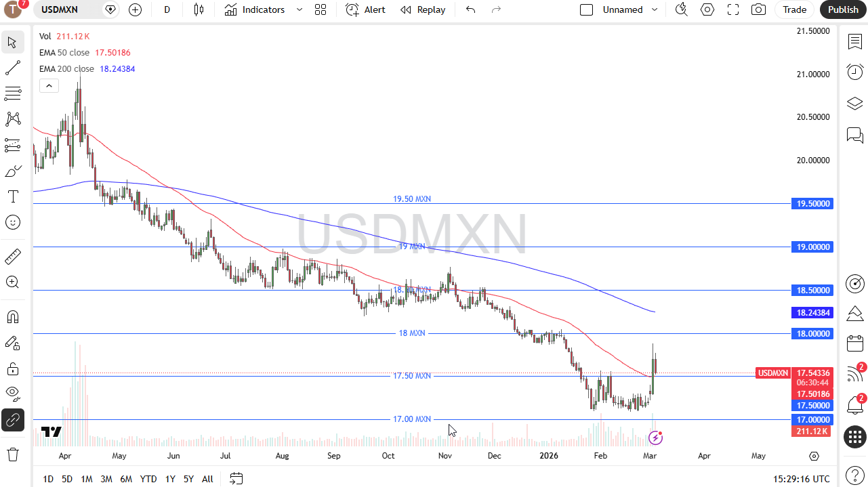Viewport: 868px width, 487px height.
Task: Open the Object Tree layers panel
Action: (854, 103)
